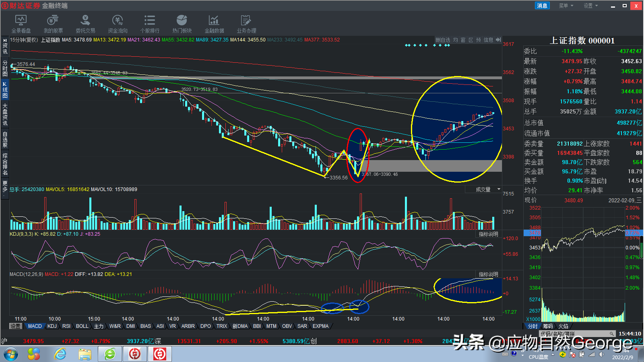Open 大盘资讯 in the left sidebar
This screenshot has height=362, width=644.
point(5,114)
